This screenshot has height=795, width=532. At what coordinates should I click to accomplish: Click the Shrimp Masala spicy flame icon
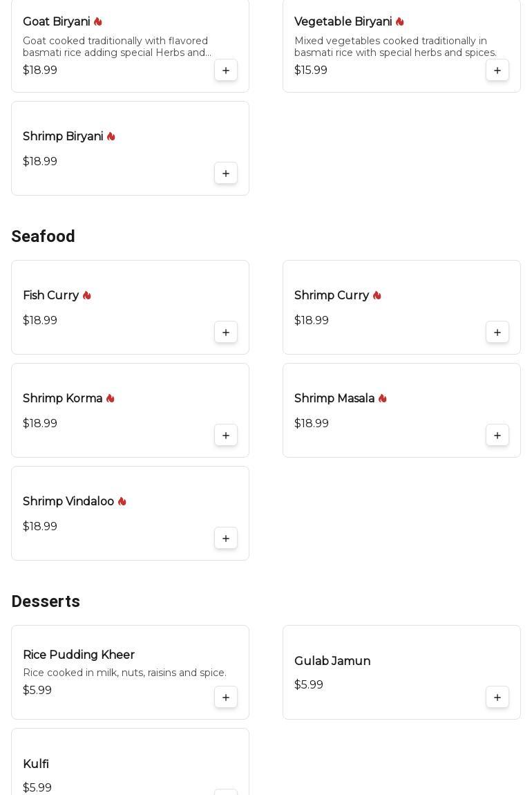coord(383,399)
